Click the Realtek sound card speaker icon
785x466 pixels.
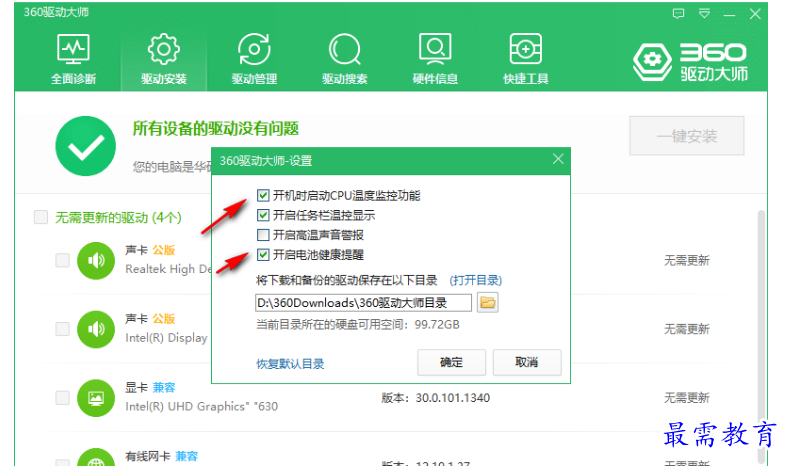[x=96, y=260]
